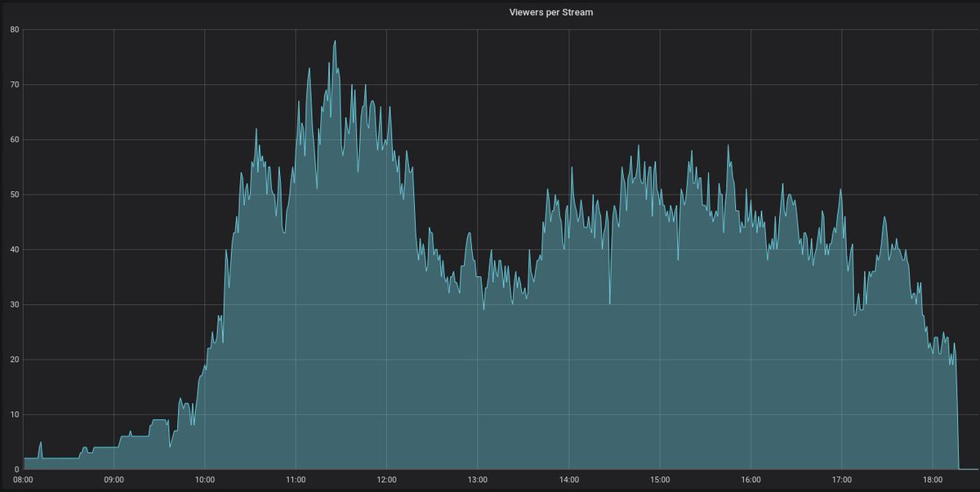This screenshot has height=492, width=980.
Task: Click the sharp dip to 30 after 14:00
Action: tap(609, 303)
